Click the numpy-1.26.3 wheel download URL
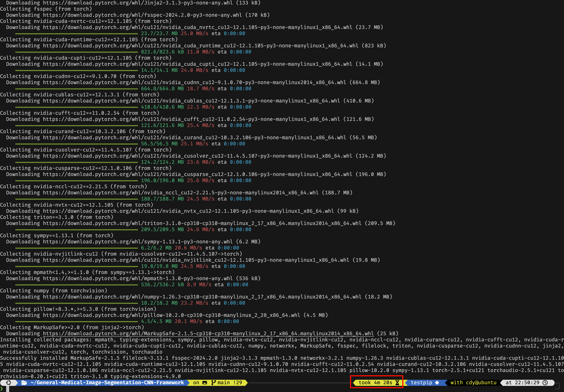This screenshot has height=392, width=564. tap(202, 297)
